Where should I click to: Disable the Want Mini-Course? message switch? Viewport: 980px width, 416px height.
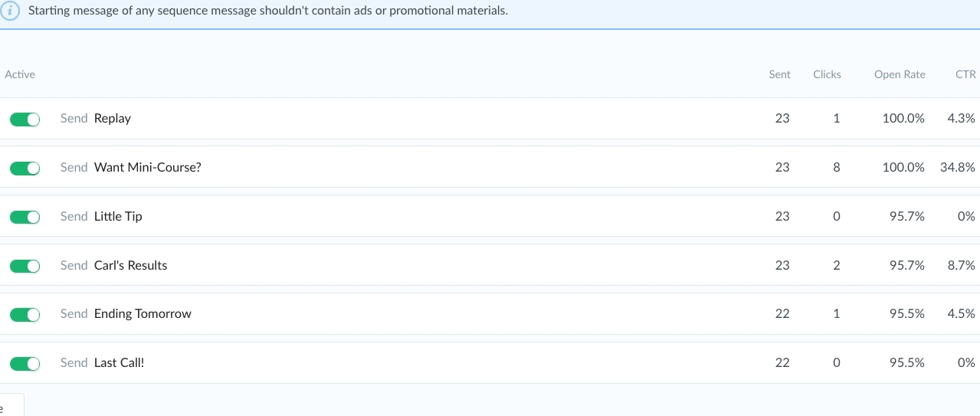(25, 168)
